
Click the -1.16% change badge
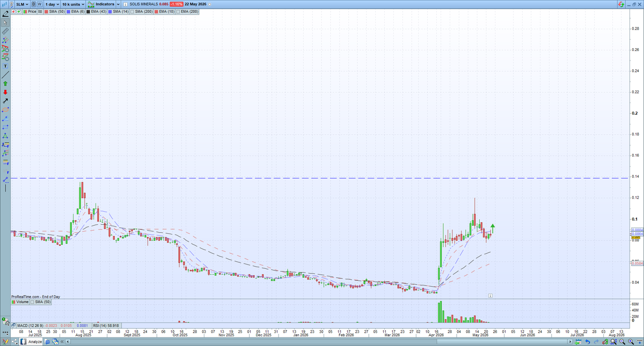(177, 4)
